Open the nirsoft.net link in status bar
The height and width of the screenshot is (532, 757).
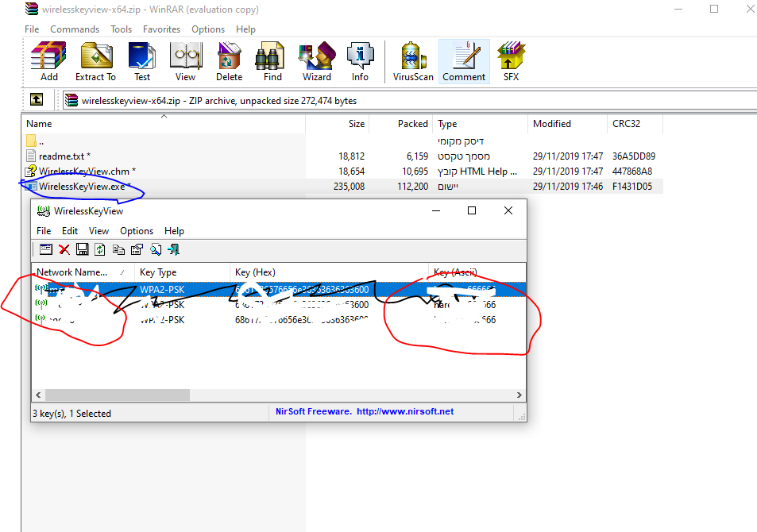[x=405, y=411]
